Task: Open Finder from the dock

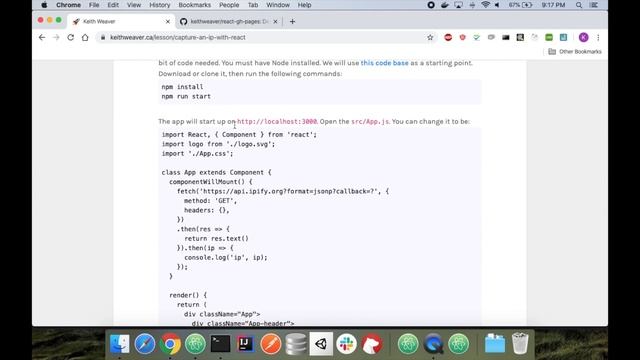Action: (x=120, y=344)
